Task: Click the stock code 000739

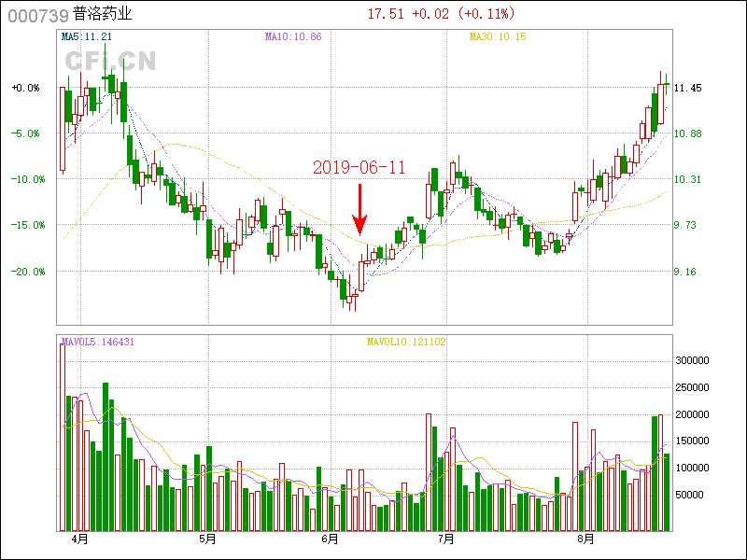Action: pyautogui.click(x=37, y=14)
